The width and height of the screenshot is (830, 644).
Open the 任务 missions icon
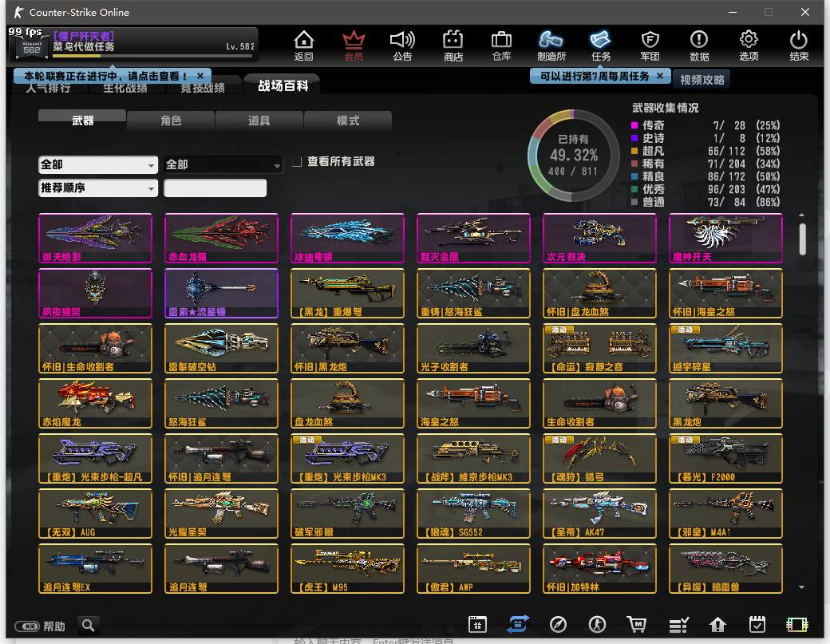(601, 45)
